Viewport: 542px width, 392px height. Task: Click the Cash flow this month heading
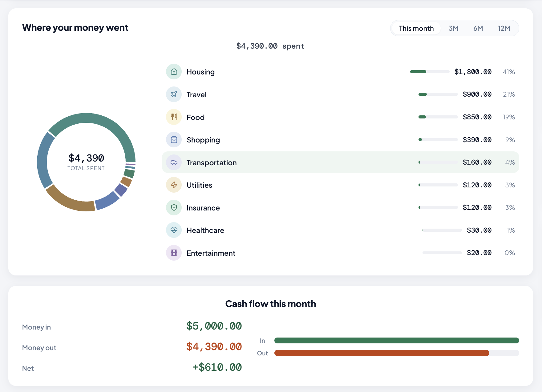pyautogui.click(x=271, y=304)
